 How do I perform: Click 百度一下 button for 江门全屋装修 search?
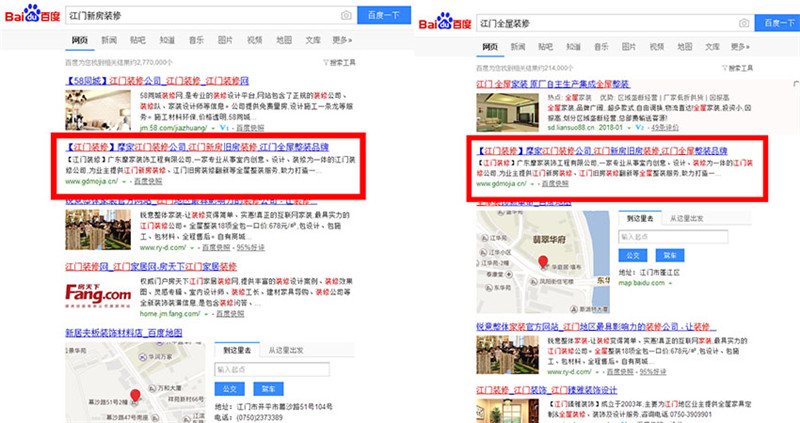(x=778, y=23)
